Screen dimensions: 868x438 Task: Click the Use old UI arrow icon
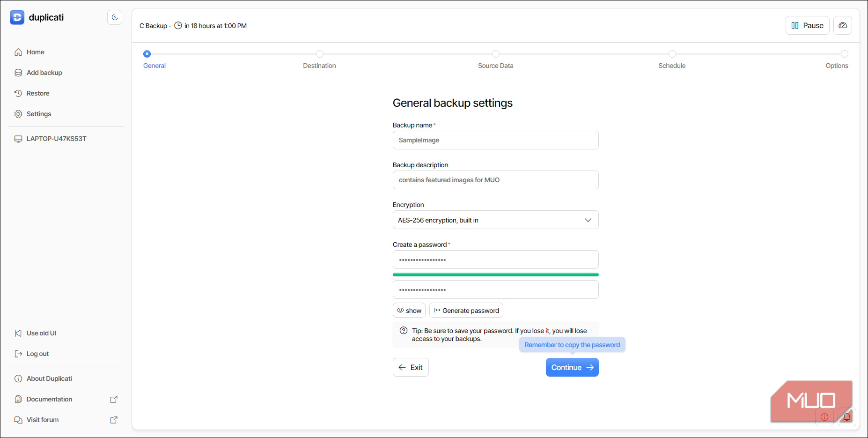(x=18, y=333)
